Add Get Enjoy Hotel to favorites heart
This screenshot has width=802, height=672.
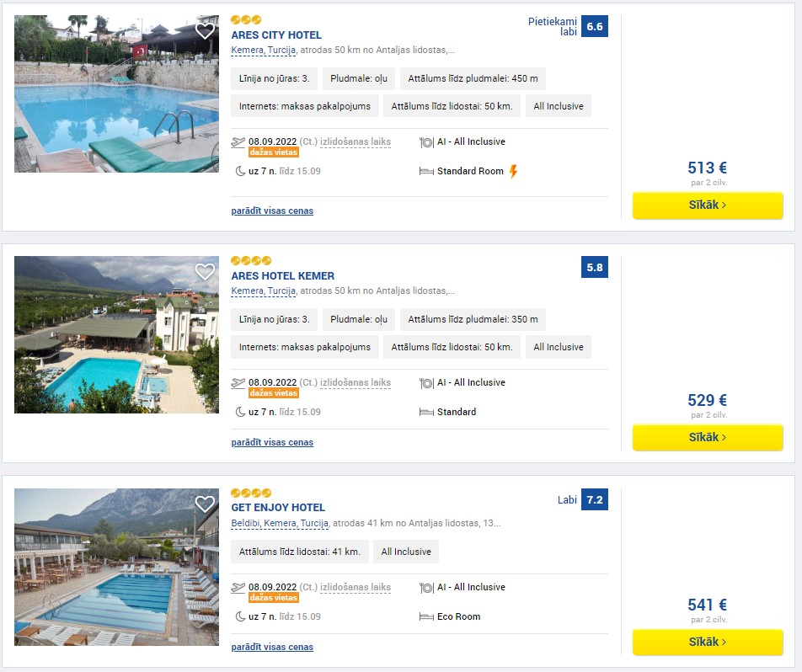pyautogui.click(x=205, y=504)
